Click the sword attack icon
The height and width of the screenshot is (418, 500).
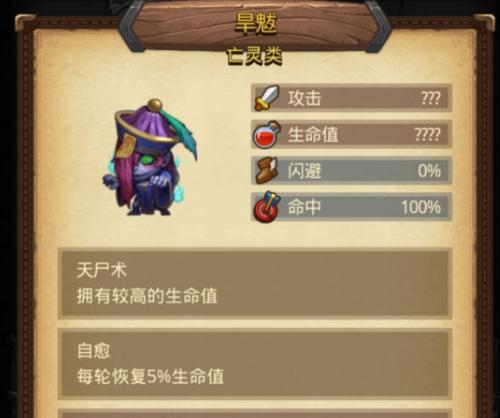[x=267, y=98]
